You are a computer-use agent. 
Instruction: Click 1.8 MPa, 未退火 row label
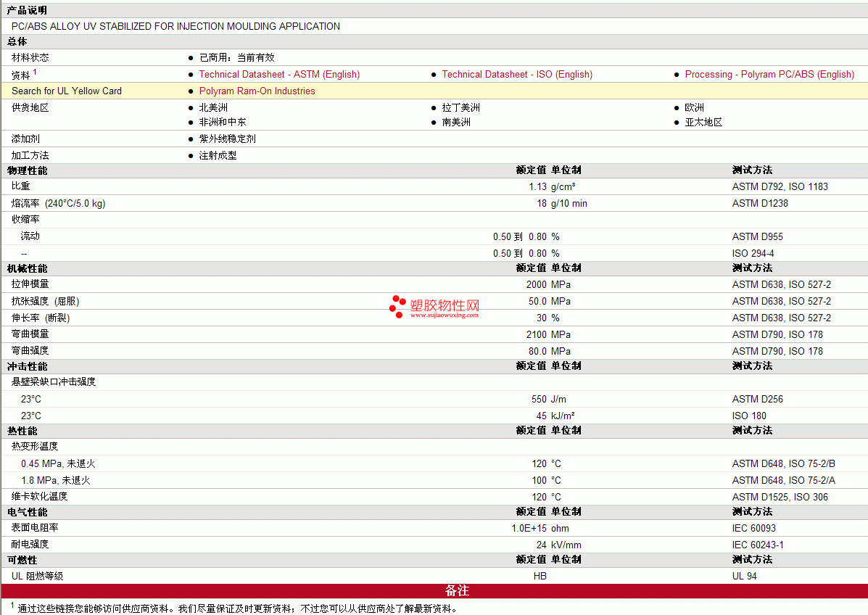click(x=55, y=480)
